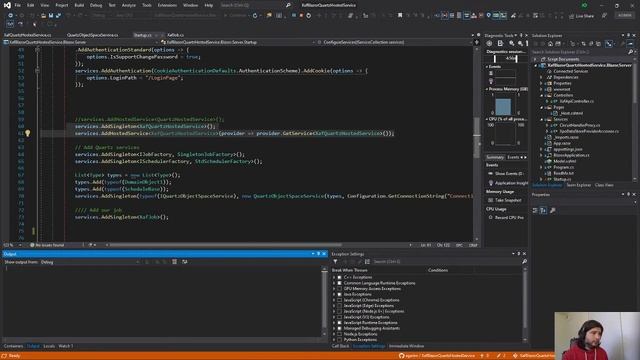Switch to the QuartzObjectSpaceService.cs tab

click(x=93, y=35)
